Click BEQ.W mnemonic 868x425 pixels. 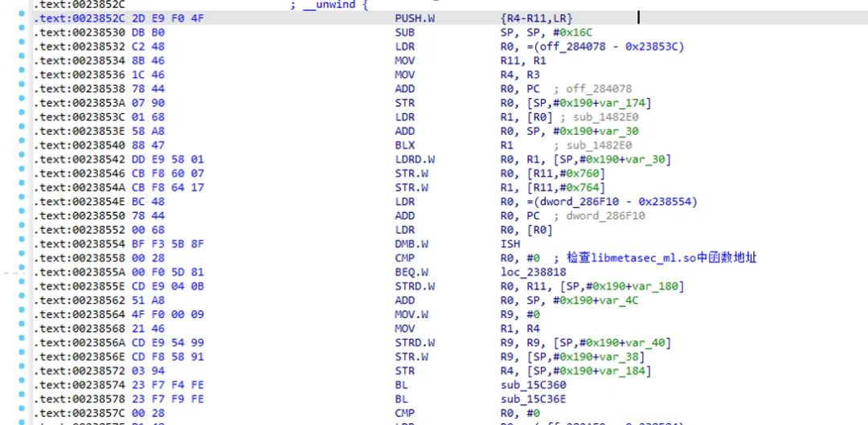point(411,272)
